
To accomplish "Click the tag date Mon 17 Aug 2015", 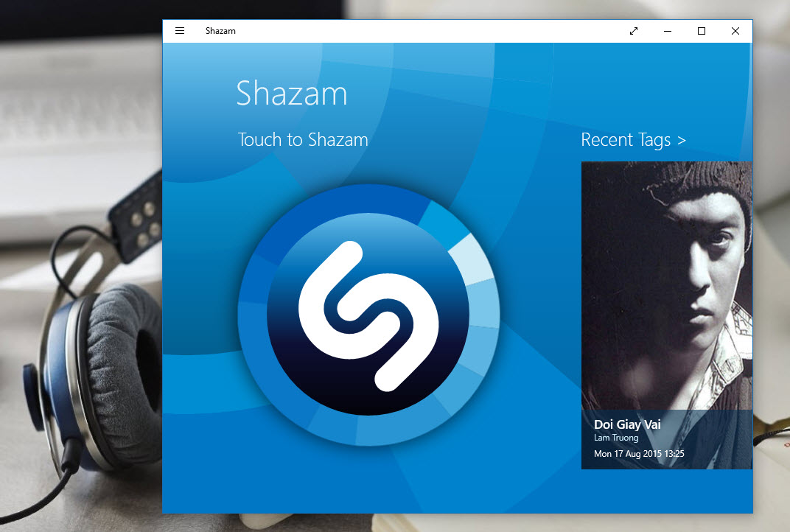I will click(639, 453).
